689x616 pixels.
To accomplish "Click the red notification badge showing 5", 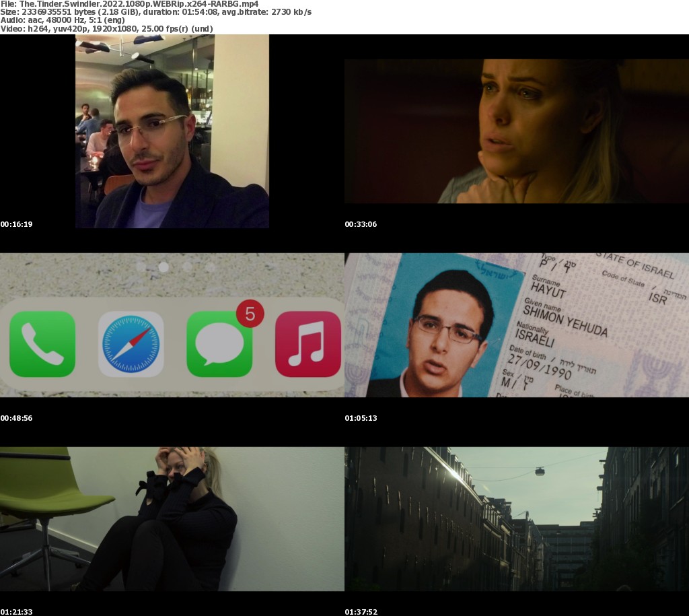I will (x=250, y=313).
